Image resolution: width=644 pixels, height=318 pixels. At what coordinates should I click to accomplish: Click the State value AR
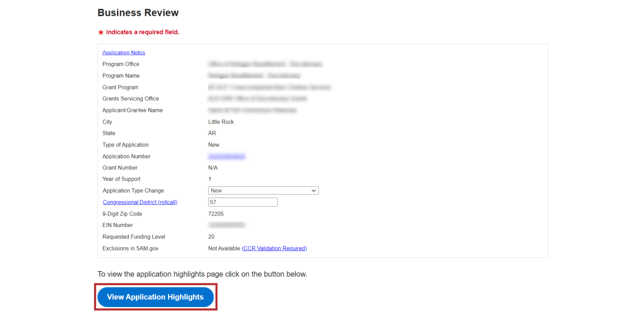[x=212, y=133]
